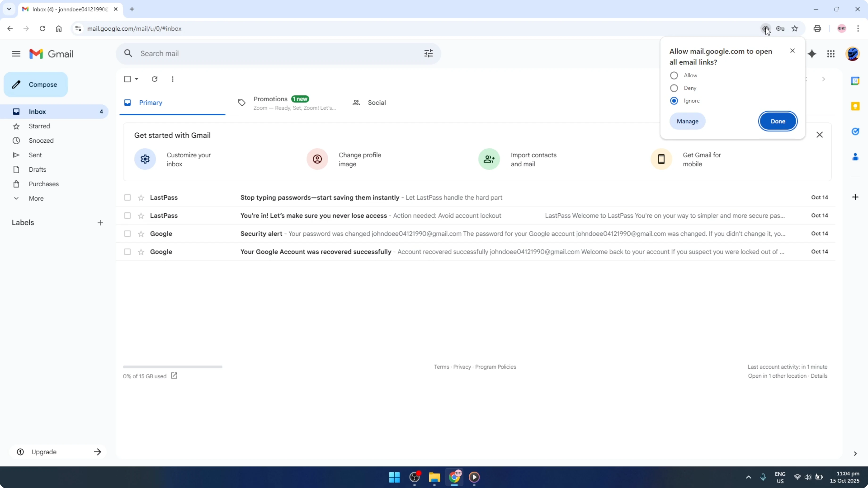
Task: Check the 'Account was recovered' email checkbox
Action: pos(127,252)
